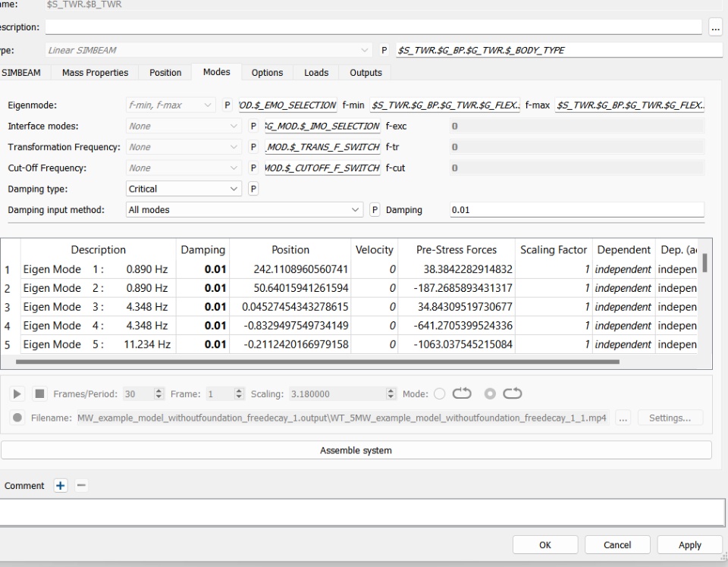
Task: Select Eigen Mode 3: 4.348 Hz cell
Action: click(x=98, y=307)
